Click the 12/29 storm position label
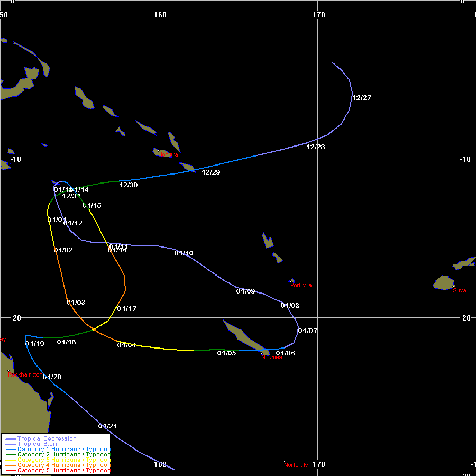Viewport: 476px width, 476px height. click(211, 172)
